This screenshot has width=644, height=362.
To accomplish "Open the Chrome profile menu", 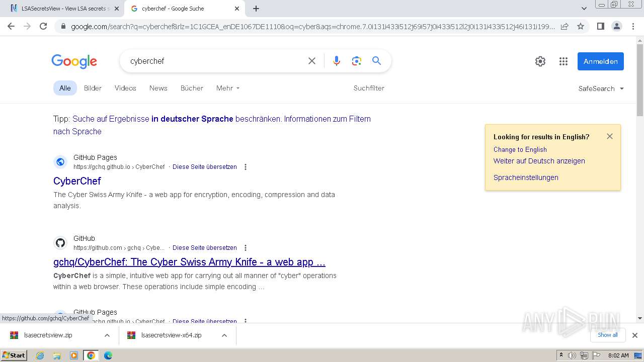I will pos(616,26).
